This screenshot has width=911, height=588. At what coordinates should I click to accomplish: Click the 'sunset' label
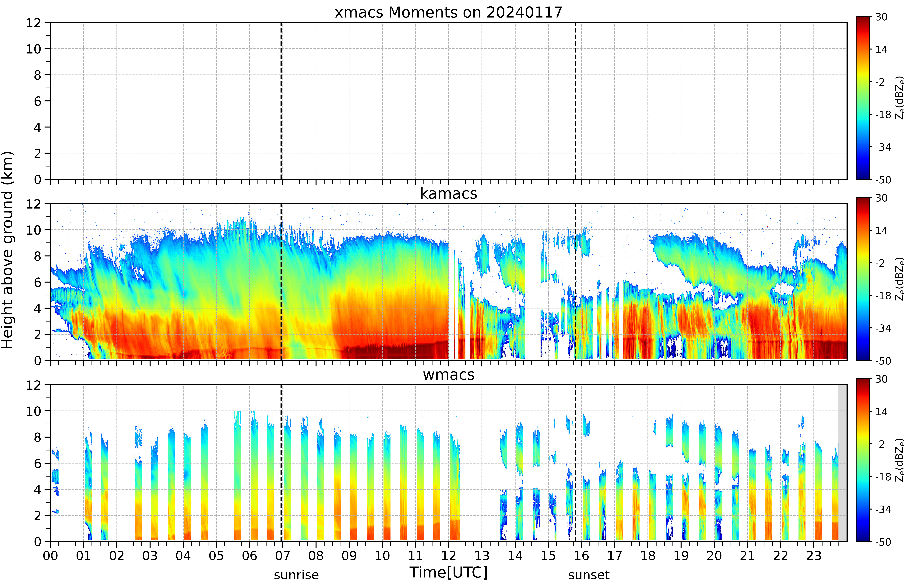point(589,575)
